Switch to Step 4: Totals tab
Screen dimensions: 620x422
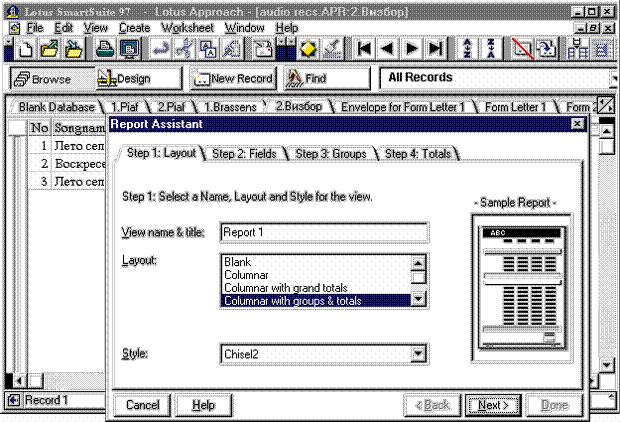point(418,153)
